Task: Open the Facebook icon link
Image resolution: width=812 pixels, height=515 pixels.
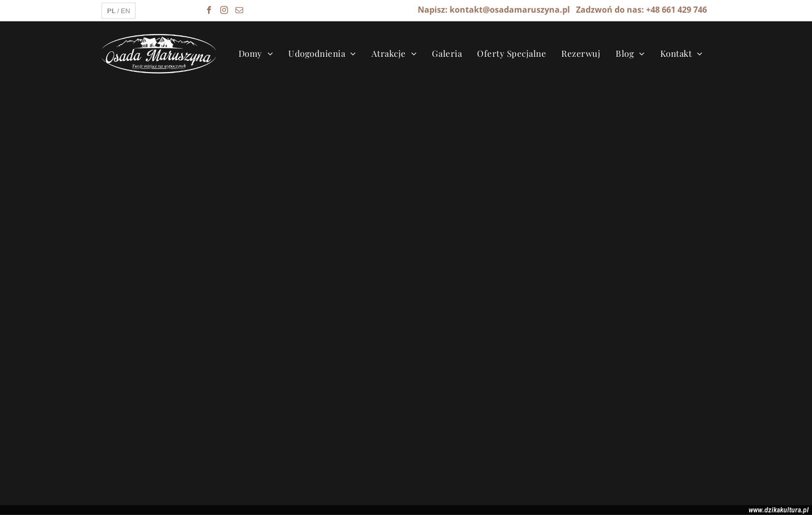Action: 209,10
